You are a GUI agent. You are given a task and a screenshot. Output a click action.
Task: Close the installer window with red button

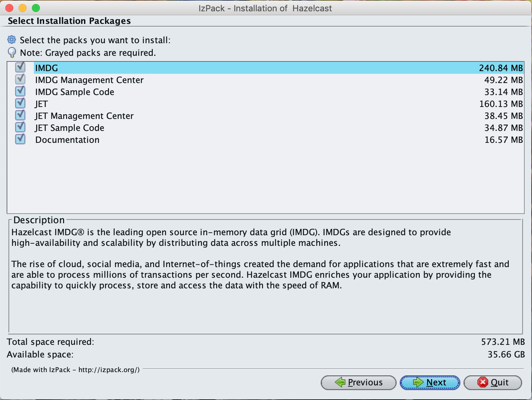pyautogui.click(x=9, y=8)
